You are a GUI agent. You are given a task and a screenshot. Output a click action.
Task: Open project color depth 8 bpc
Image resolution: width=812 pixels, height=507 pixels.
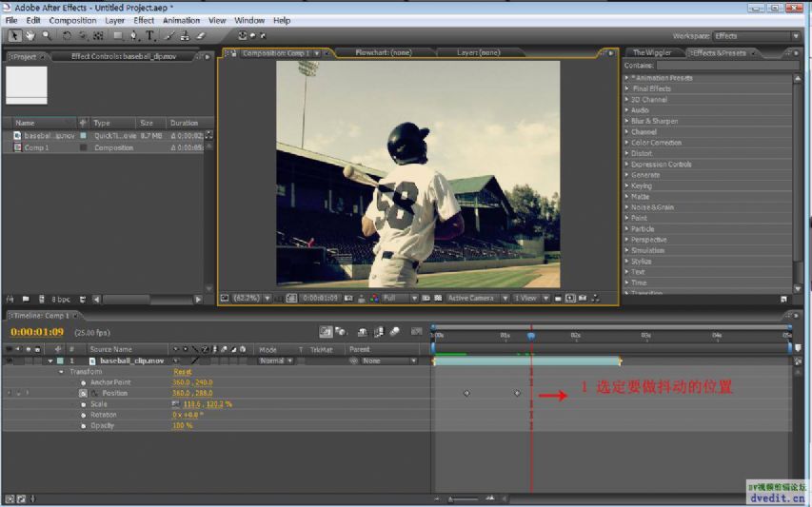click(61, 300)
